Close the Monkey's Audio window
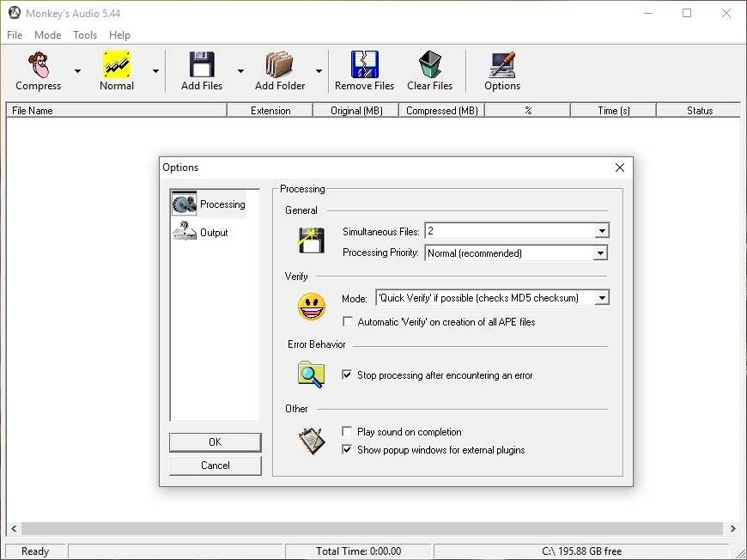 (726, 13)
